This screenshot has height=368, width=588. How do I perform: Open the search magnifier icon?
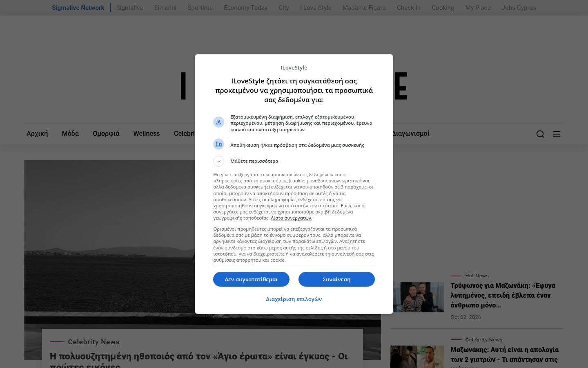(x=540, y=134)
